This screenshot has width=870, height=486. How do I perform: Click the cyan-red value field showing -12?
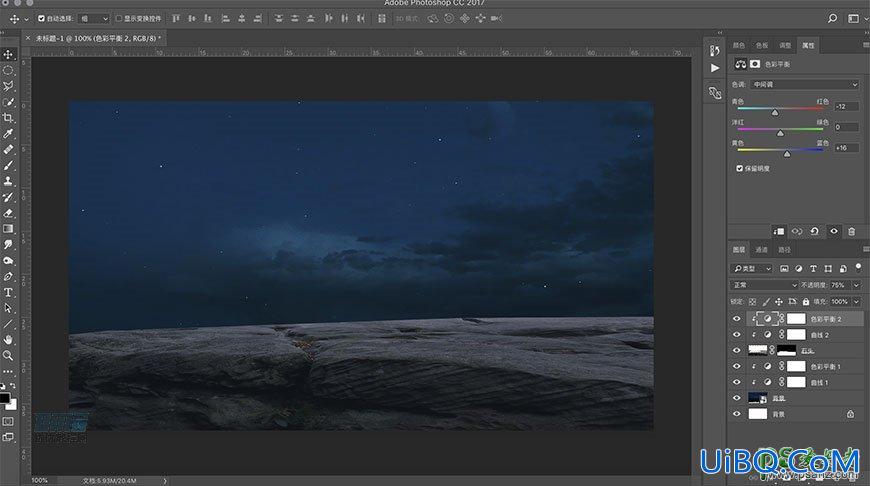tap(847, 106)
